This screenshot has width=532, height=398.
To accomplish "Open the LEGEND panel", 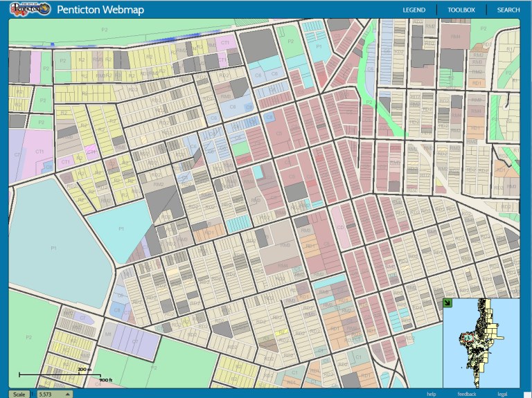I will tap(414, 10).
